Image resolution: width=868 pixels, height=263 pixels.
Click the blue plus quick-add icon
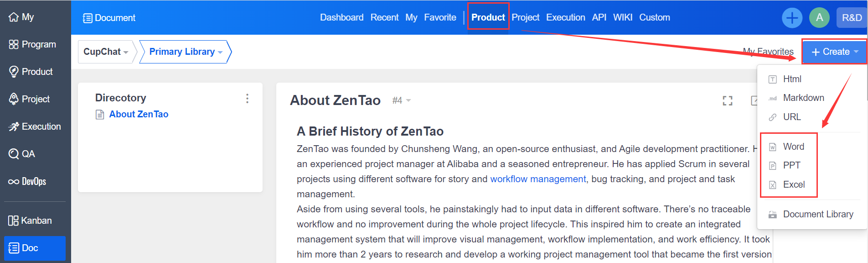792,18
